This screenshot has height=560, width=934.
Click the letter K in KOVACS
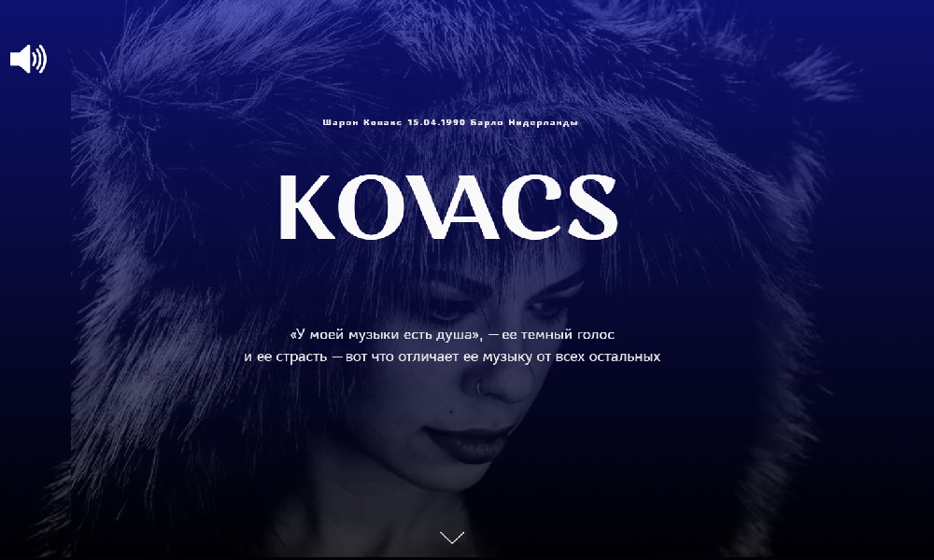coord(306,207)
